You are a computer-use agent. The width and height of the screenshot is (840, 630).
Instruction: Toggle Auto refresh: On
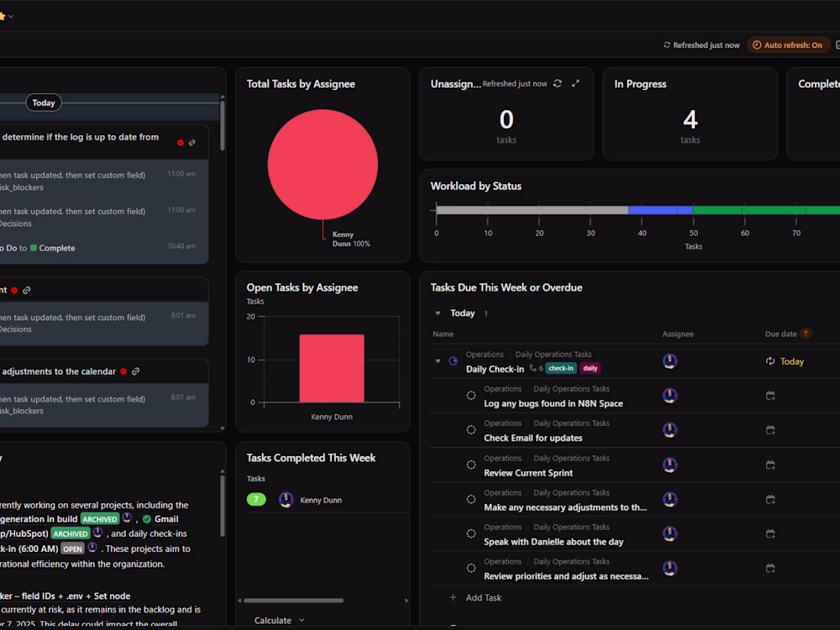(787, 45)
